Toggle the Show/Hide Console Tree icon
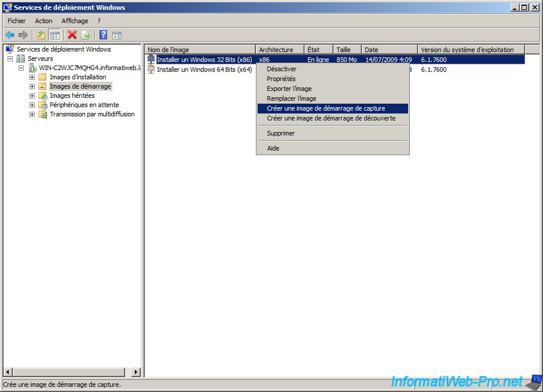This screenshot has height=392, width=543. (54, 35)
